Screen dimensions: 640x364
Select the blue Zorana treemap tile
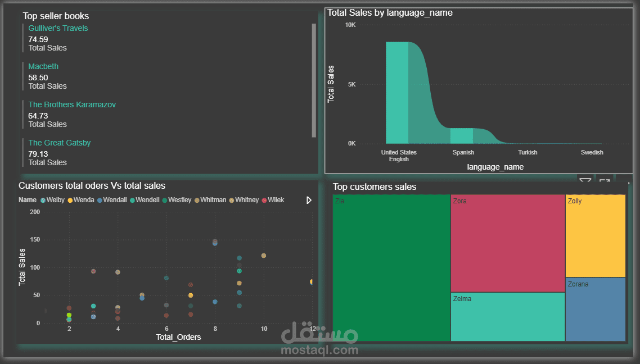pyautogui.click(x=596, y=309)
